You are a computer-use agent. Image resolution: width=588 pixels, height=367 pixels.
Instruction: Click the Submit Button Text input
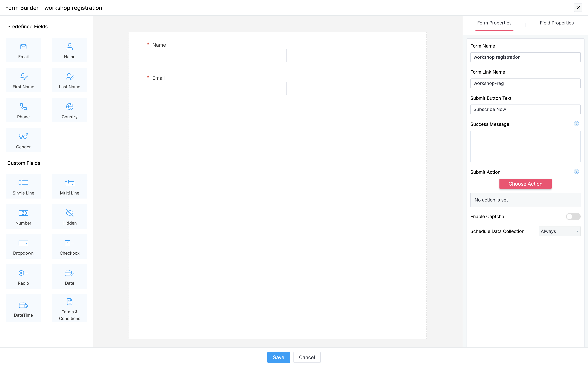[525, 109]
